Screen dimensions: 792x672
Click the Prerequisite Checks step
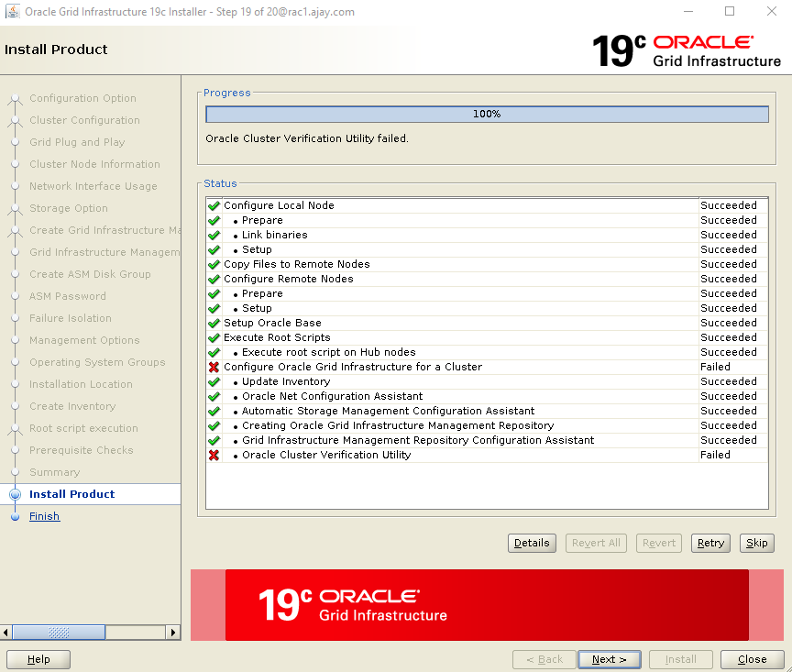pos(82,450)
